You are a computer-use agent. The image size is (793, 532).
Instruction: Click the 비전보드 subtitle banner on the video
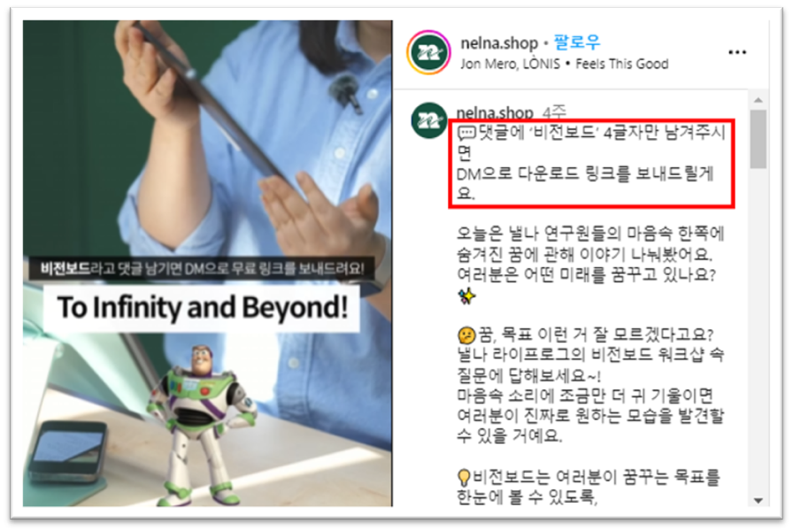201,268
